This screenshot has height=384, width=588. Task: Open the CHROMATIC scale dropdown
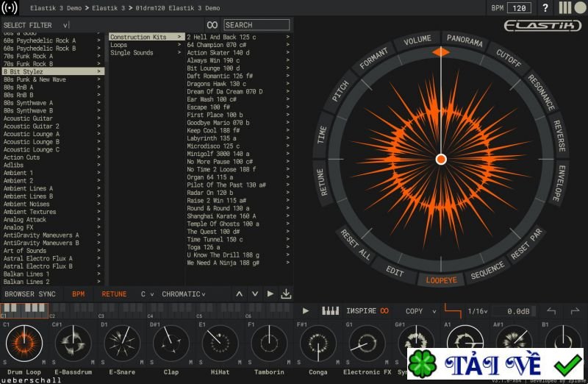(x=184, y=294)
